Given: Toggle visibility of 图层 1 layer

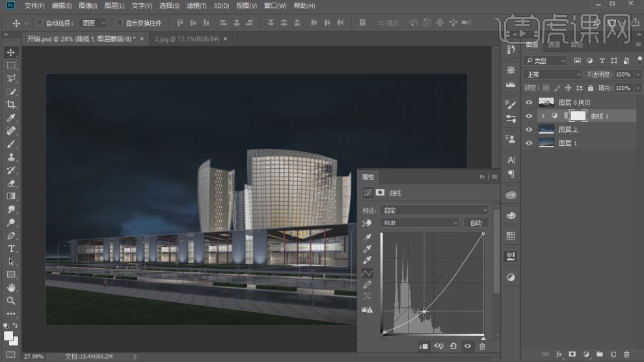Looking at the screenshot, I should click(529, 143).
